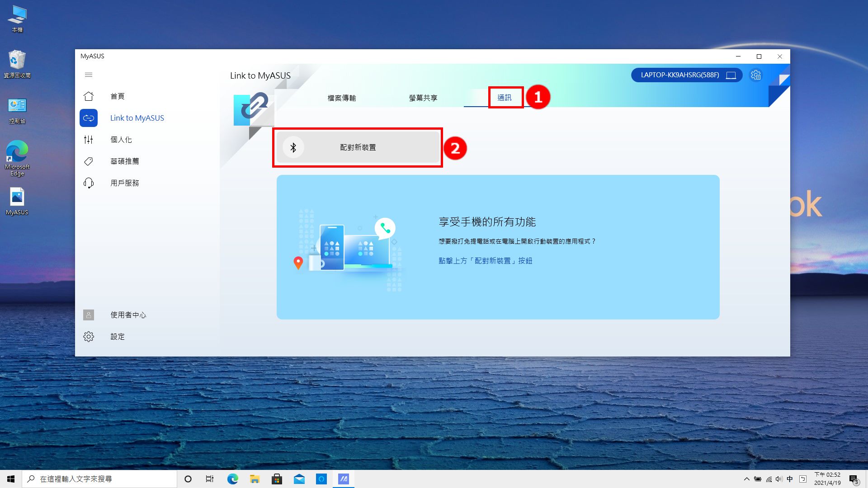Click the 享受手機的所有功能 heading
The image size is (868, 488).
coord(487,222)
